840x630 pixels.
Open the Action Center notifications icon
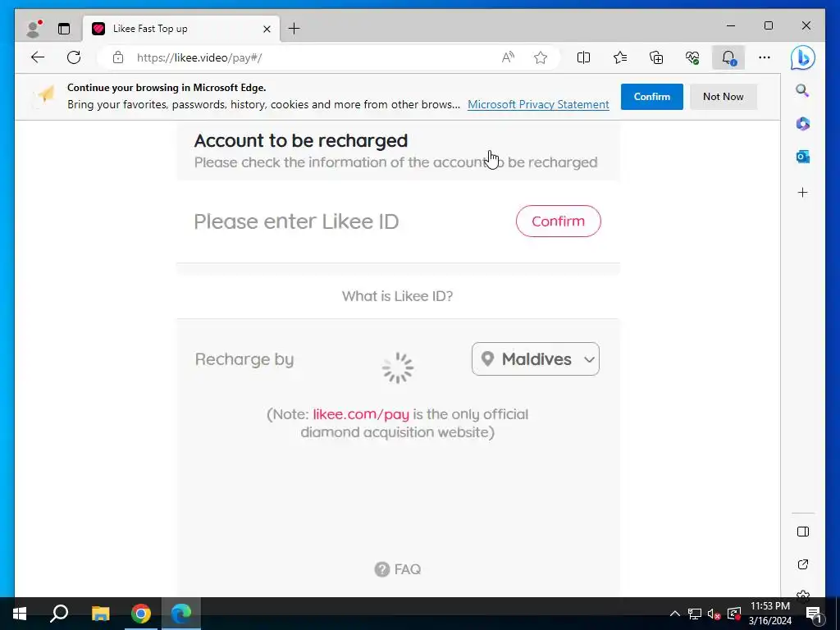[814, 614]
